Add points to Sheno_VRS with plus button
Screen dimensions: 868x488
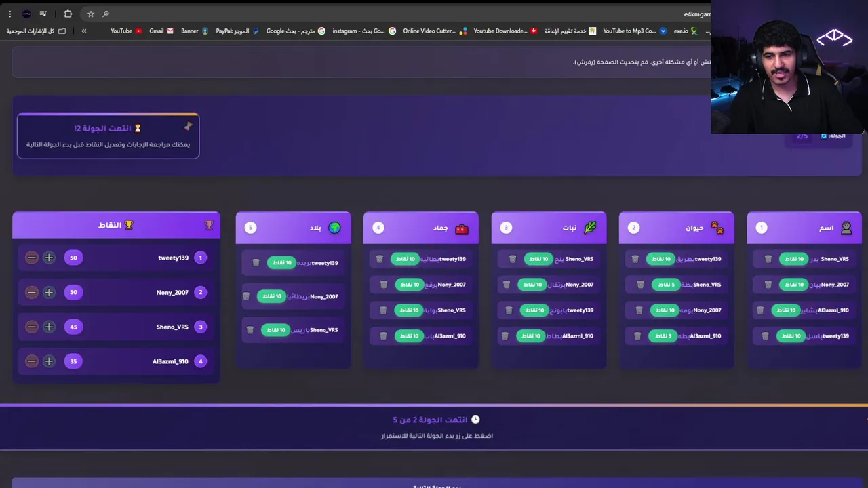pyautogui.click(x=49, y=327)
